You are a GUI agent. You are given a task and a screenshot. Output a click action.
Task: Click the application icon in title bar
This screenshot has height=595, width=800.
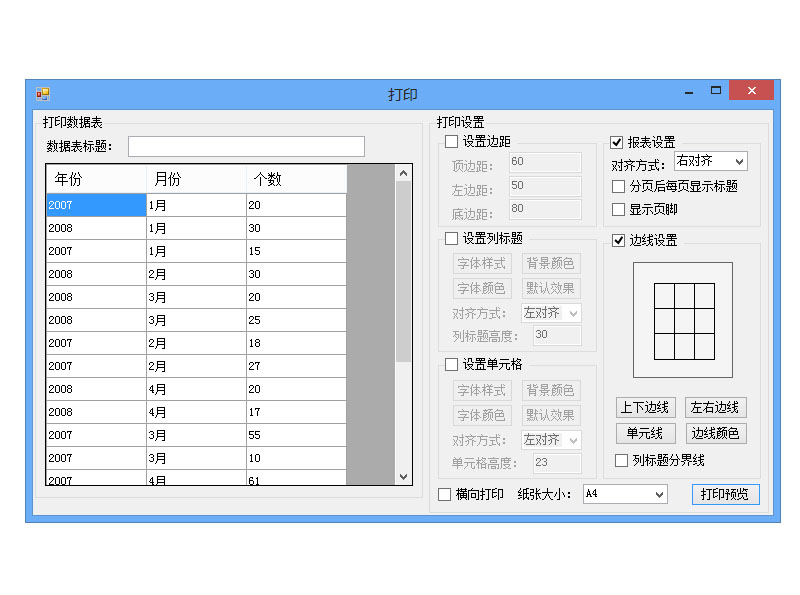tap(43, 94)
